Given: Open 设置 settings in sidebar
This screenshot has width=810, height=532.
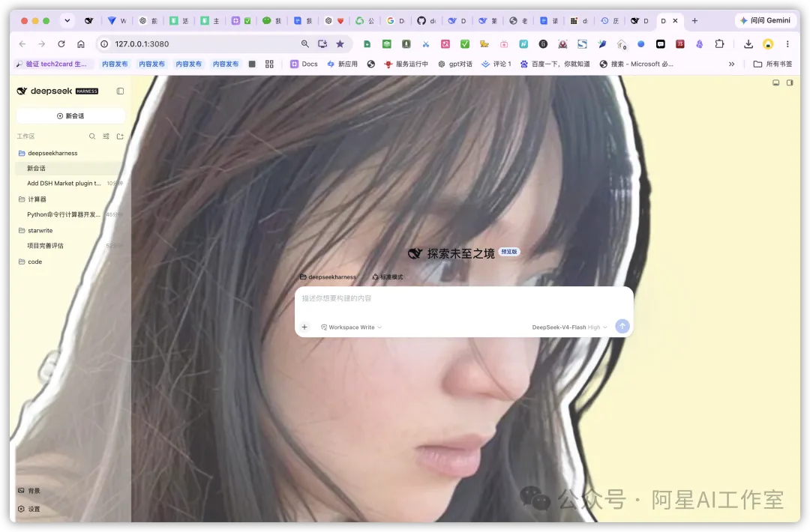Looking at the screenshot, I should (x=29, y=509).
